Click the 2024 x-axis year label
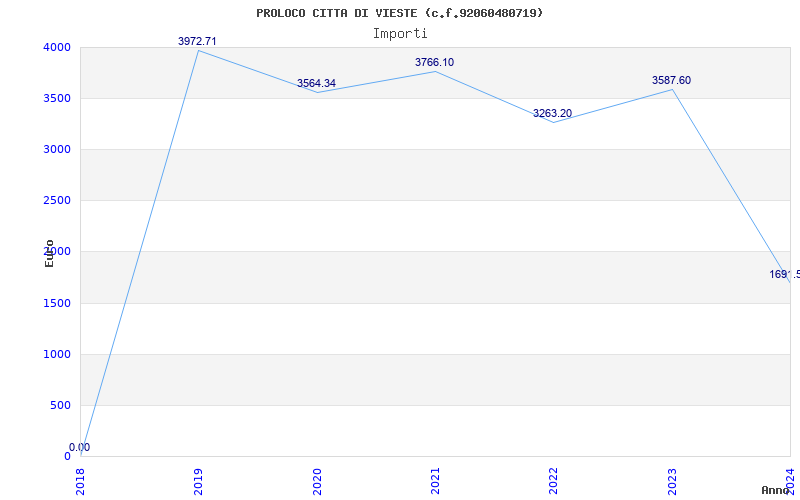This screenshot has height=500, width=800. click(x=790, y=481)
